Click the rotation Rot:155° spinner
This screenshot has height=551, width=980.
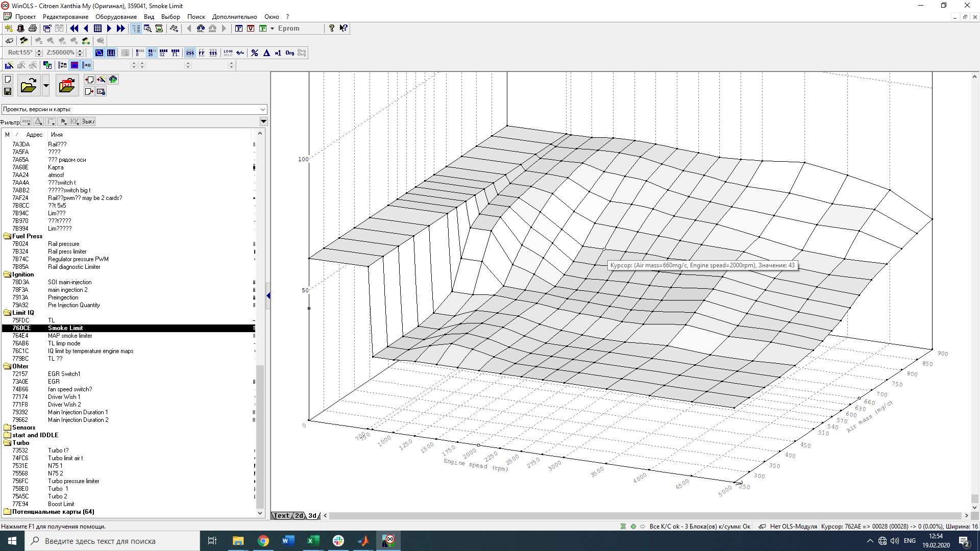[x=39, y=53]
